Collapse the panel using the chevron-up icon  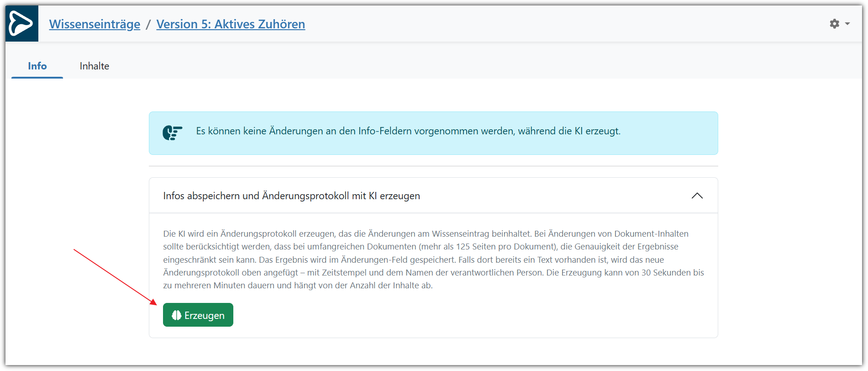pos(697,196)
